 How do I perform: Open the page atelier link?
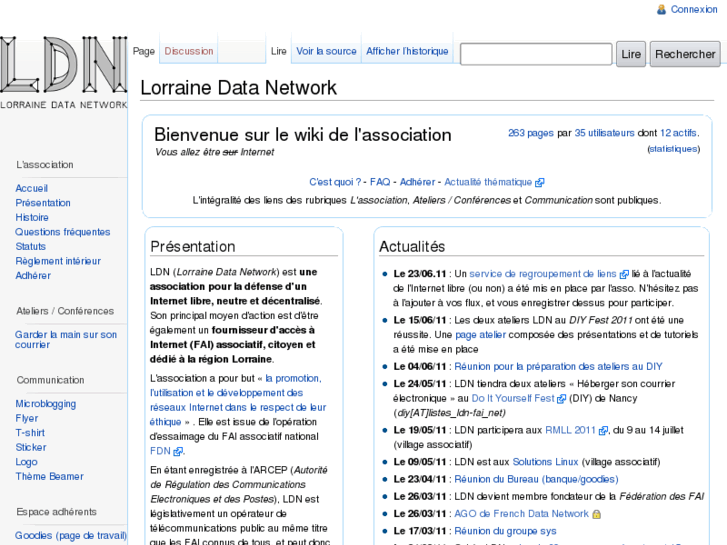(x=480, y=335)
